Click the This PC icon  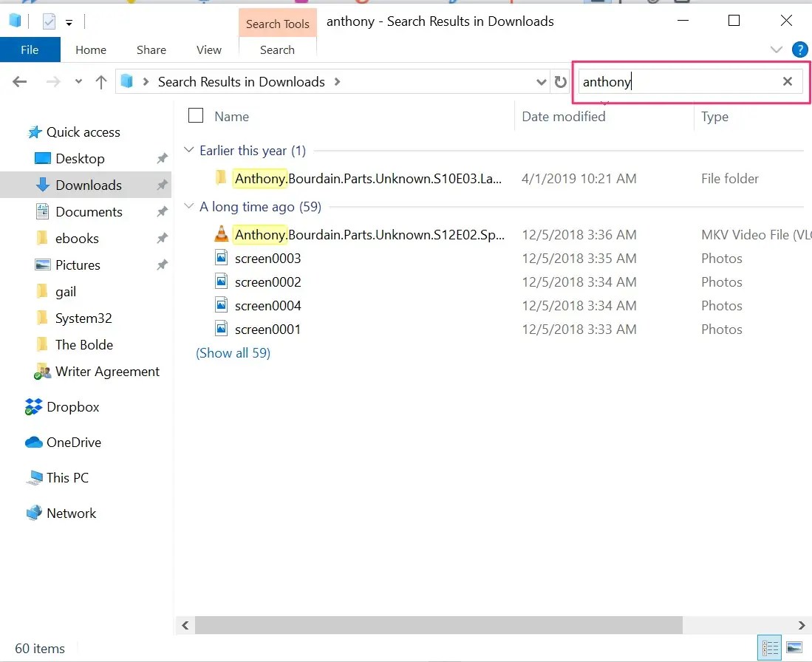(x=34, y=477)
